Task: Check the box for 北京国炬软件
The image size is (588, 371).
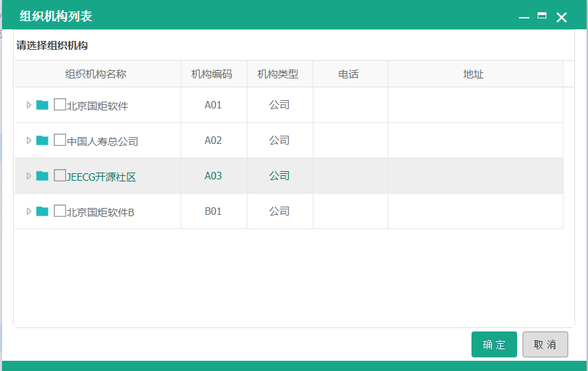Action: (x=60, y=104)
